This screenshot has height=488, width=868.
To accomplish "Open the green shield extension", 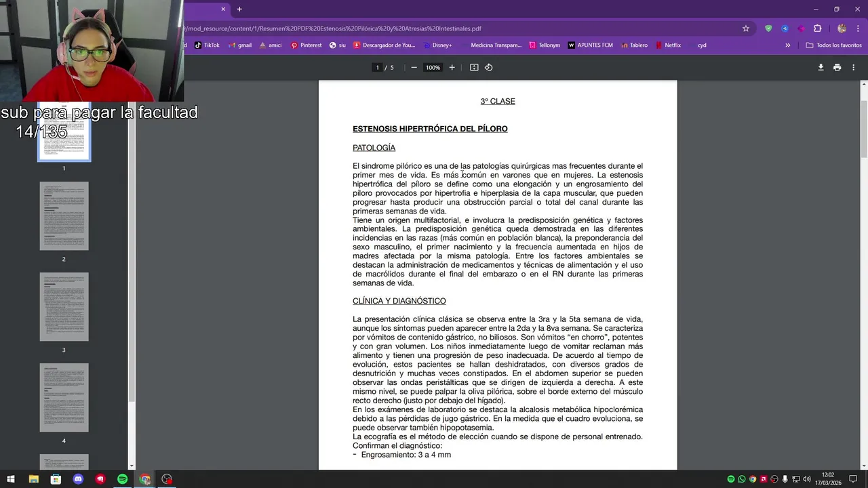I will [768, 28].
